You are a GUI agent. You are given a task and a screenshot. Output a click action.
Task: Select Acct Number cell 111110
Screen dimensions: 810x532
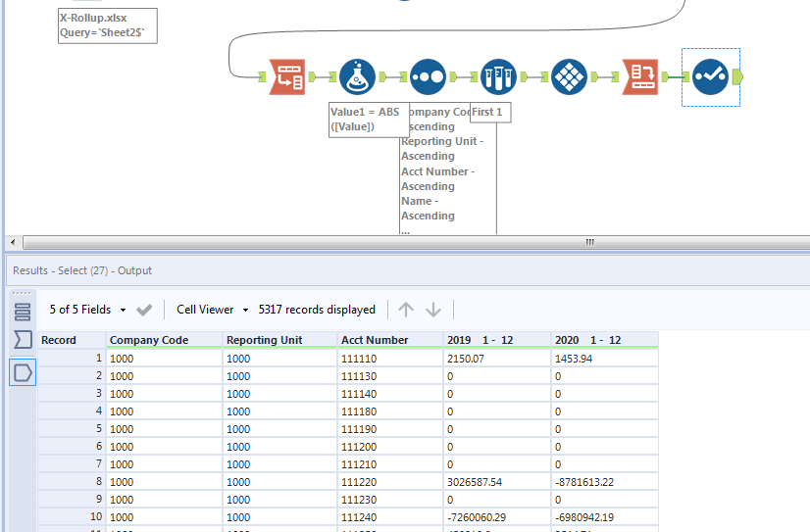(390, 359)
